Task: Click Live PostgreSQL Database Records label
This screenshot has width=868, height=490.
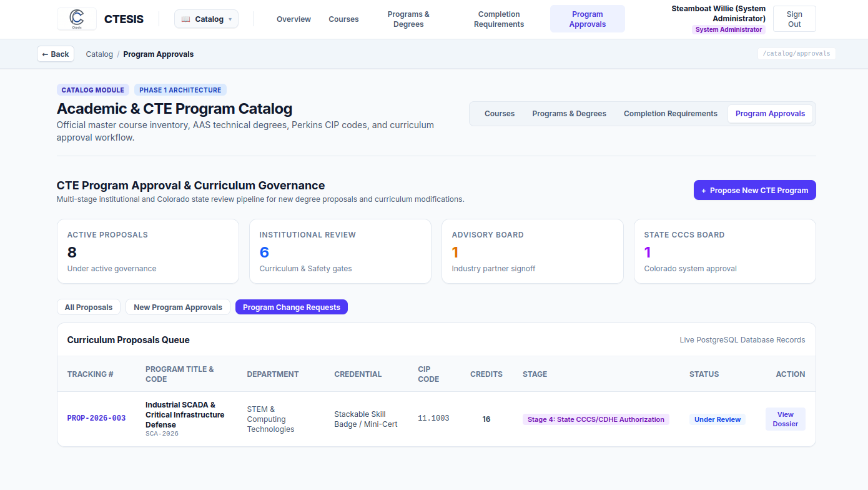Action: [x=742, y=340]
